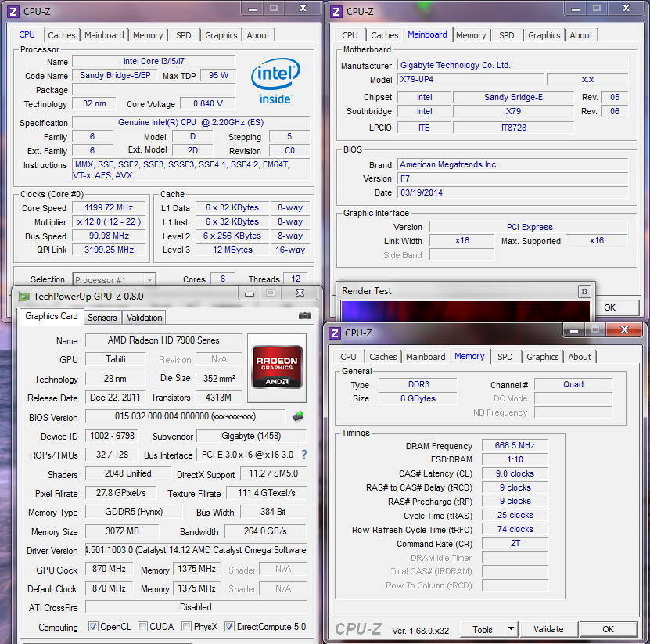
Task: Click the GPU-Z BIOS save chip icon
Action: (x=298, y=416)
